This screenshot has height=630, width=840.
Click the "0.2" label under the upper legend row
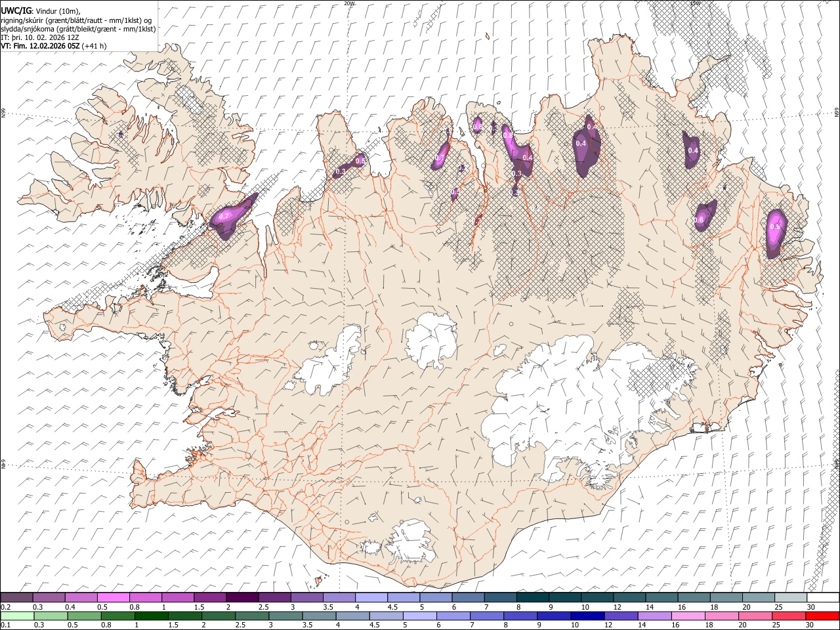click(6, 607)
